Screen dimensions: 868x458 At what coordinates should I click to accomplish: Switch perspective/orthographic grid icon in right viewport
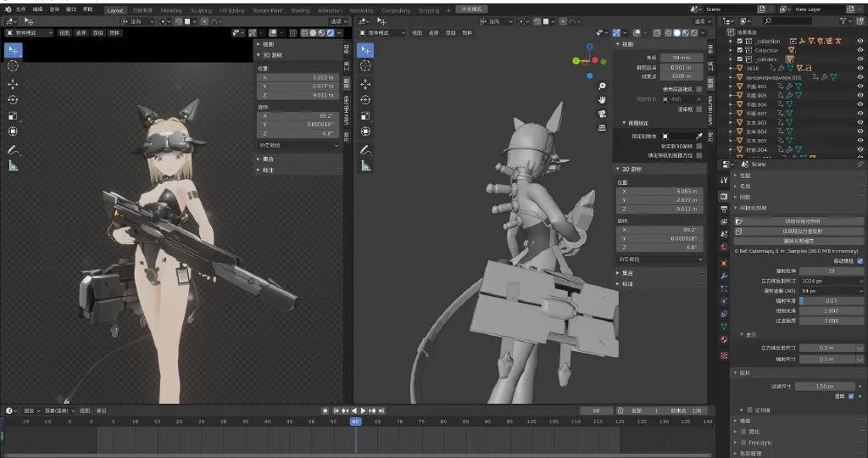coord(602,127)
